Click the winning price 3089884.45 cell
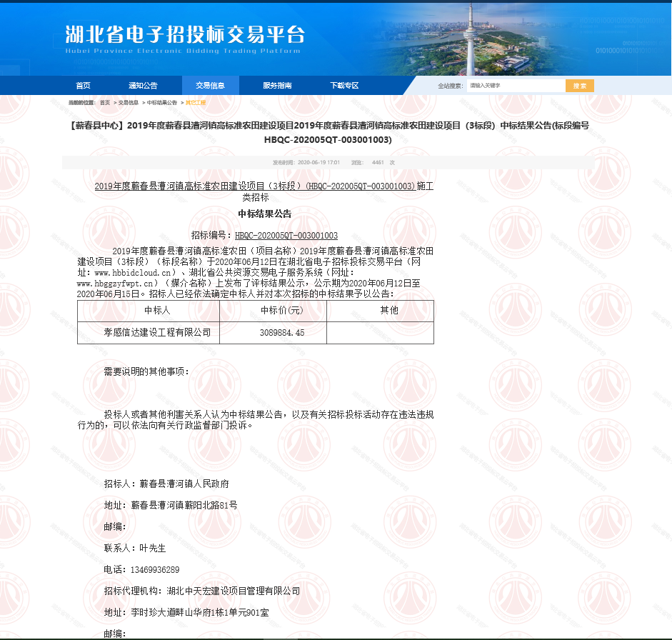The width and height of the screenshot is (672, 640). (x=282, y=333)
